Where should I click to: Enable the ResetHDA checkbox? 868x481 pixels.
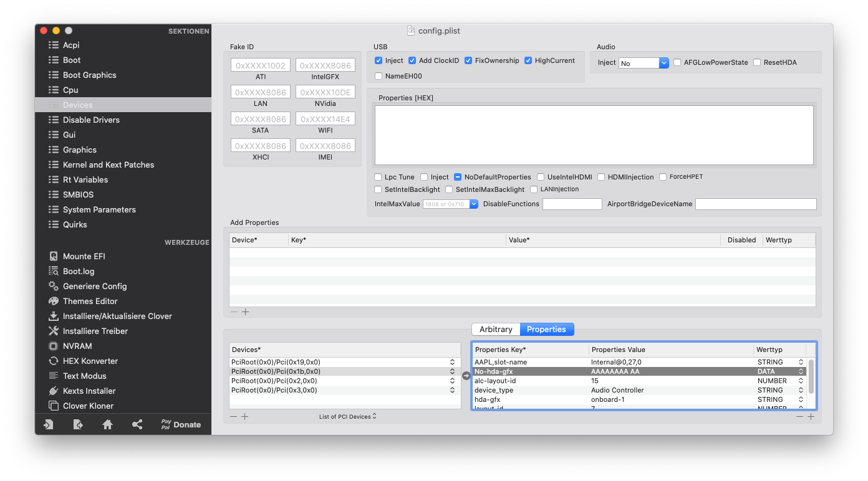[757, 62]
